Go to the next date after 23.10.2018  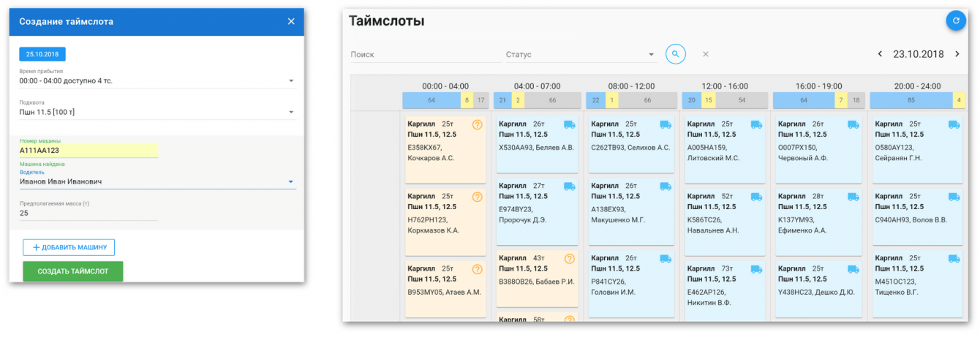(957, 54)
